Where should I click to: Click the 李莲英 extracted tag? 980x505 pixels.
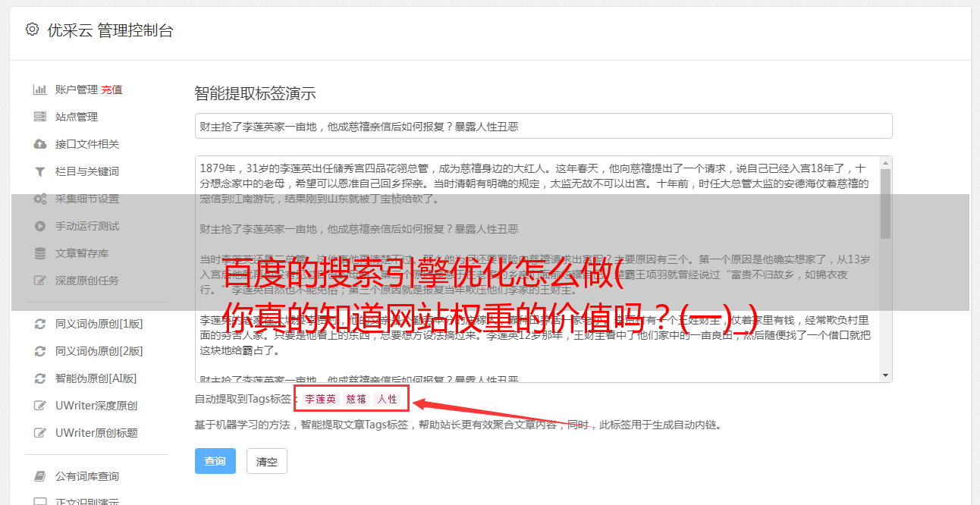(320, 399)
